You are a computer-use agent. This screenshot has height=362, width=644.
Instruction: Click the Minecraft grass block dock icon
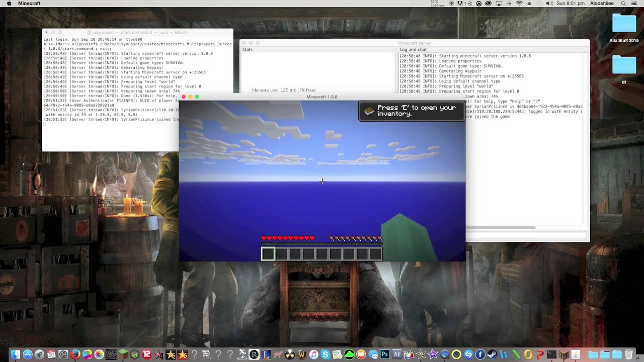pos(123,354)
